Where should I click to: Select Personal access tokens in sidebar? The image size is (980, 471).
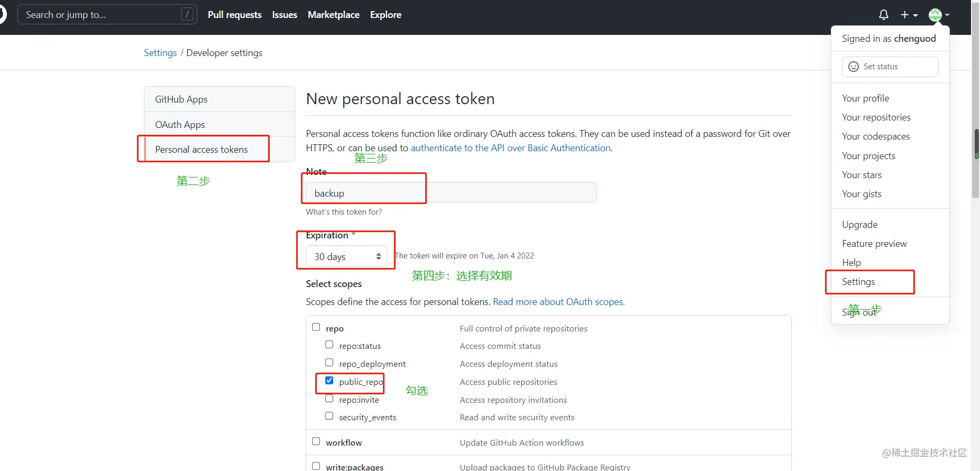tap(219, 150)
